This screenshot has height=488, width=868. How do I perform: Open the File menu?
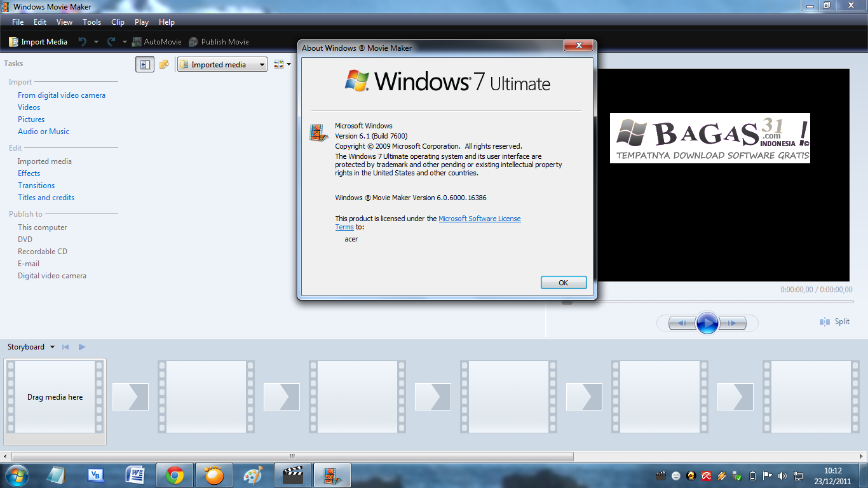tap(18, 22)
